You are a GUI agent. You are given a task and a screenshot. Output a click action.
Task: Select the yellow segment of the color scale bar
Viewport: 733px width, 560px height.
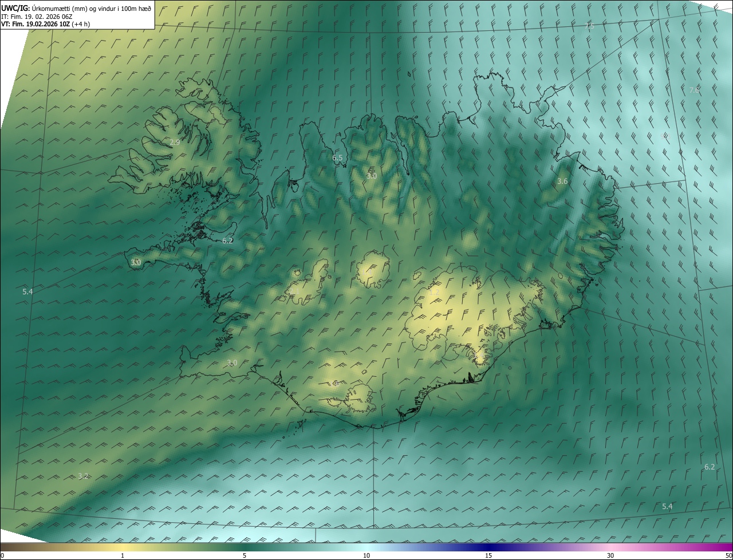click(123, 547)
